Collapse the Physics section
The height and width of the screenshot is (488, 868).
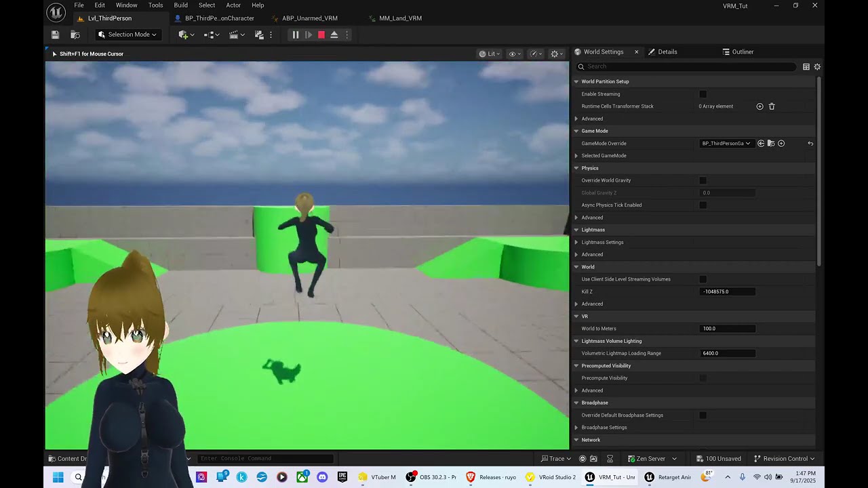pyautogui.click(x=576, y=168)
